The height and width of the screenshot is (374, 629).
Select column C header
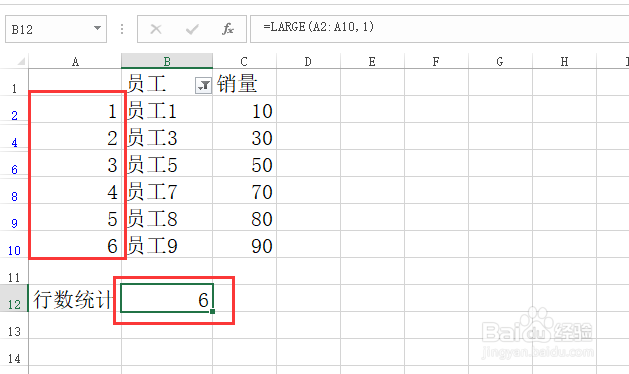pyautogui.click(x=244, y=61)
